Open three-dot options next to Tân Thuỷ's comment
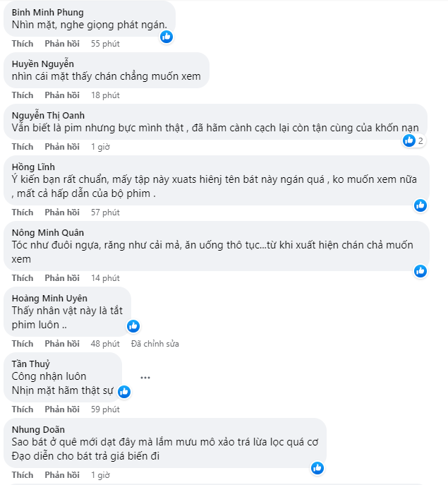Viewport: 448px width, 485px height. tap(145, 377)
